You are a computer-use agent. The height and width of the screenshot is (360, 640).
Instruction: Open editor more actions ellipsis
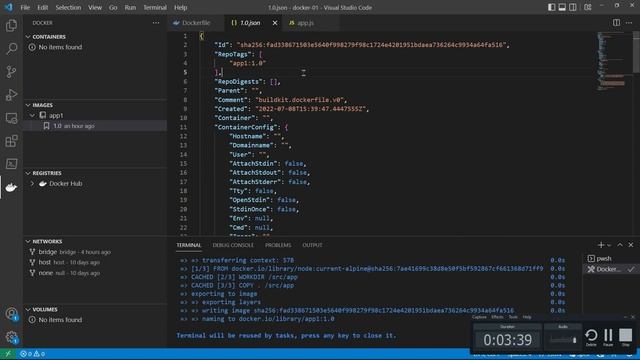pyautogui.click(x=629, y=23)
